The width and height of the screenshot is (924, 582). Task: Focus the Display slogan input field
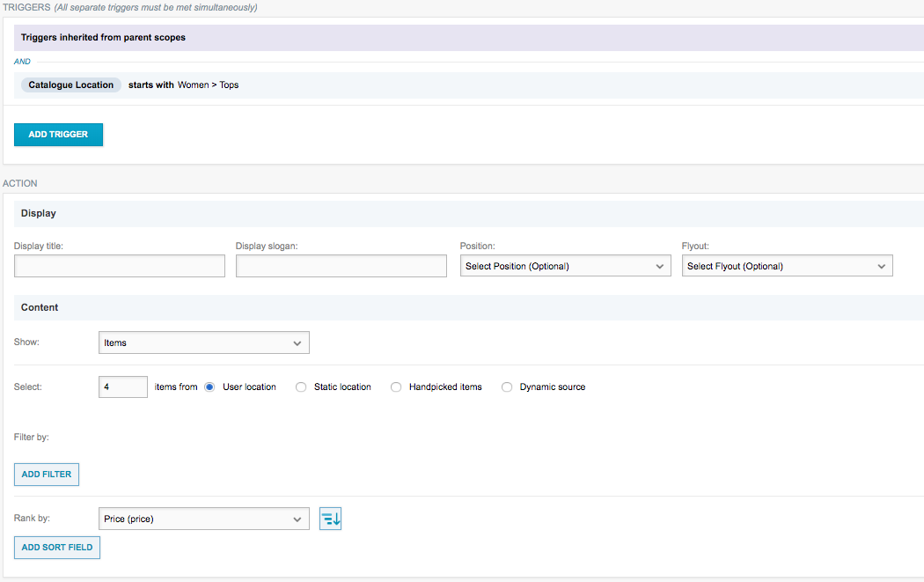341,266
